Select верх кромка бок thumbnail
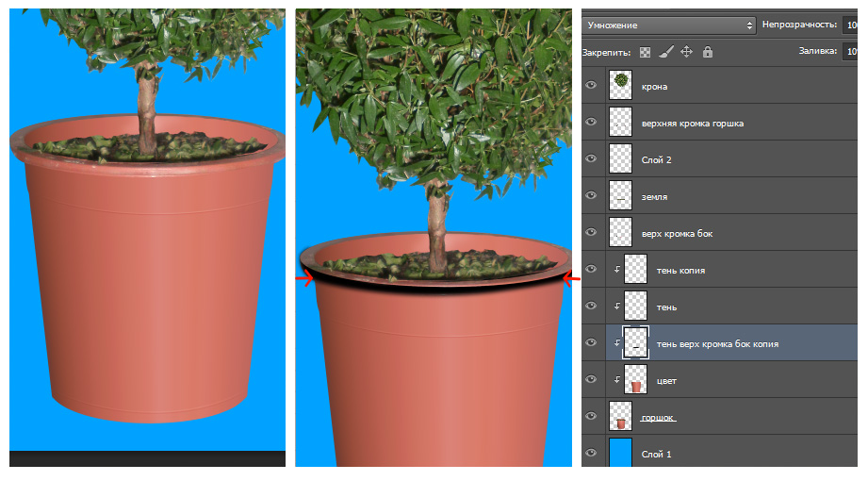Screen dimensions: 868x481 pos(620,232)
